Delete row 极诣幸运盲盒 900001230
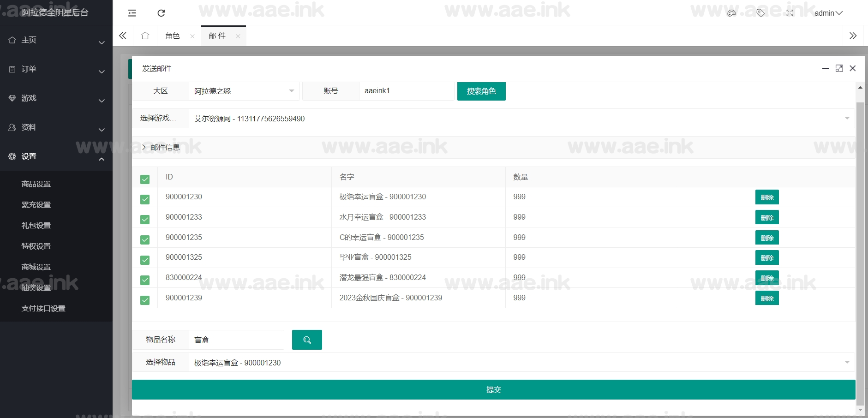The image size is (868, 418). 767,197
